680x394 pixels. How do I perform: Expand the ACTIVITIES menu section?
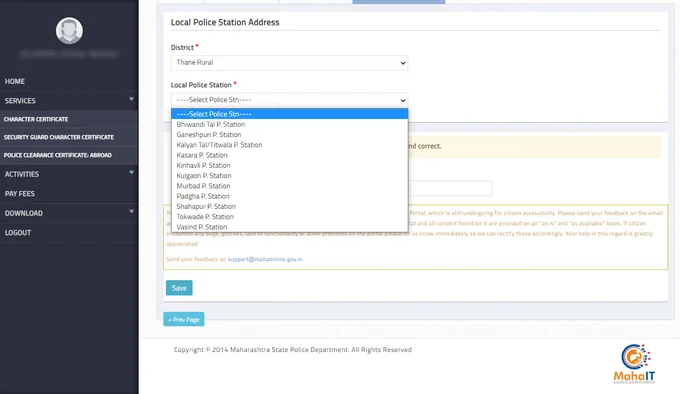(x=69, y=174)
